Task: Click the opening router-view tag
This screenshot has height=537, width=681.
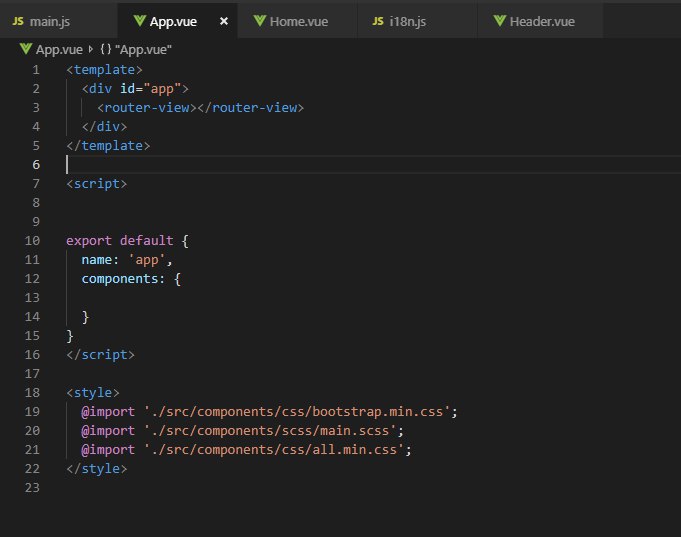Action: 147,108
